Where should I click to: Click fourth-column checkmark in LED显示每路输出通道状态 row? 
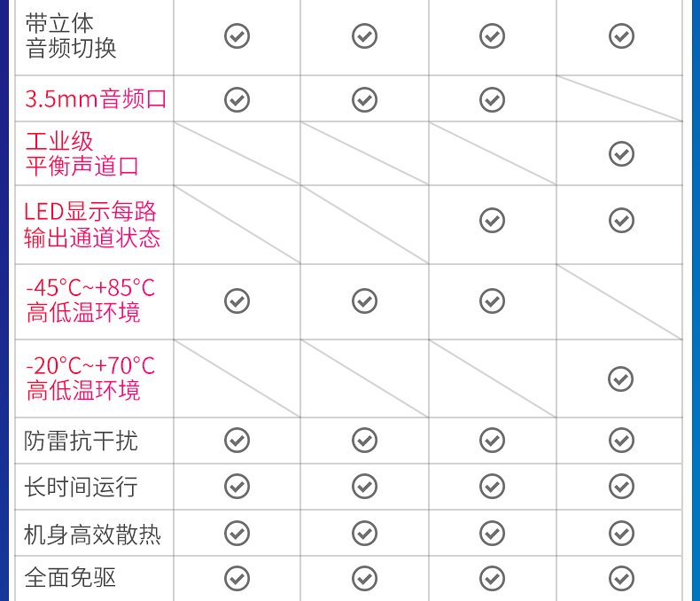(x=621, y=220)
